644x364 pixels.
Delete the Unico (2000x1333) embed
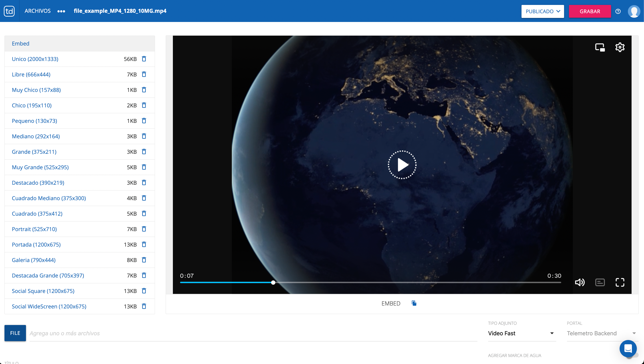pyautogui.click(x=144, y=59)
